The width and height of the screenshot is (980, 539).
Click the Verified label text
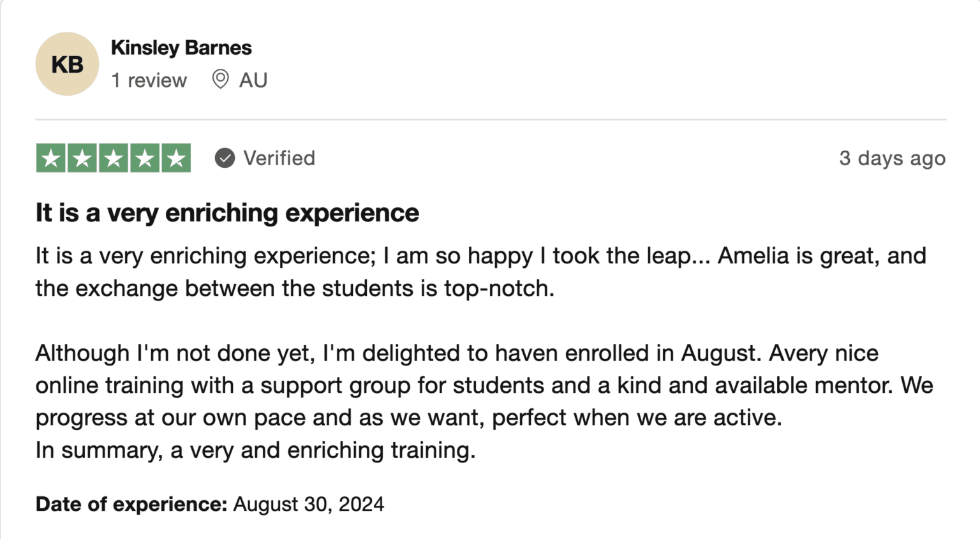tap(279, 158)
